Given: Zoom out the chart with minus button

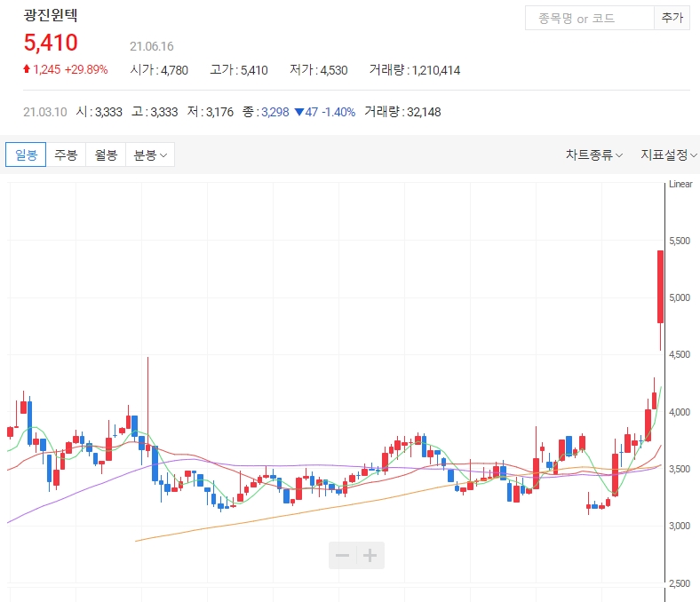Looking at the screenshot, I should (x=342, y=556).
